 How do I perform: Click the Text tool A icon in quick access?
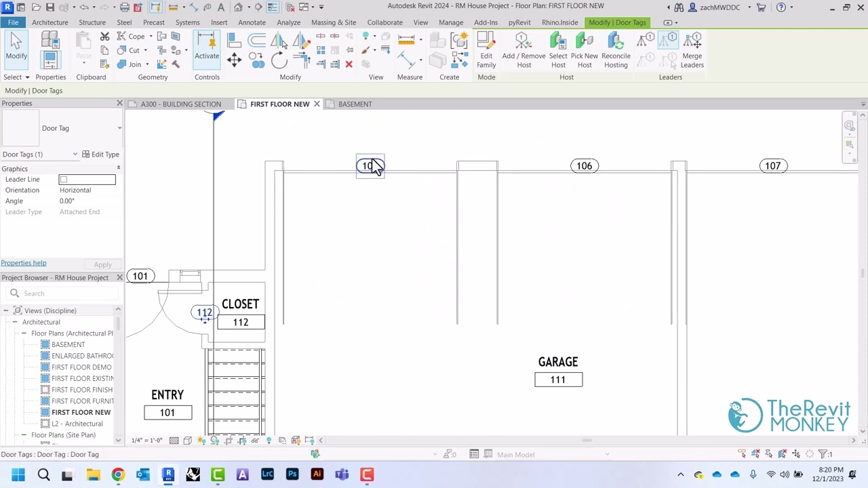[x=221, y=7]
